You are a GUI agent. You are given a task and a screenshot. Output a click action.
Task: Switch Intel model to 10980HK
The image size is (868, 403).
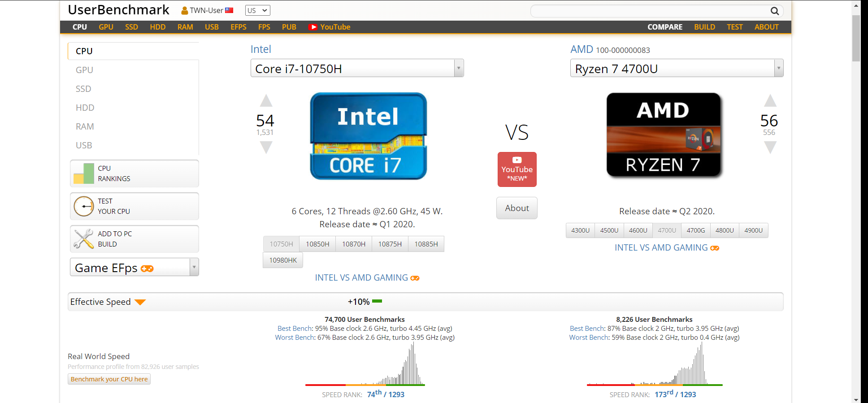click(x=283, y=260)
